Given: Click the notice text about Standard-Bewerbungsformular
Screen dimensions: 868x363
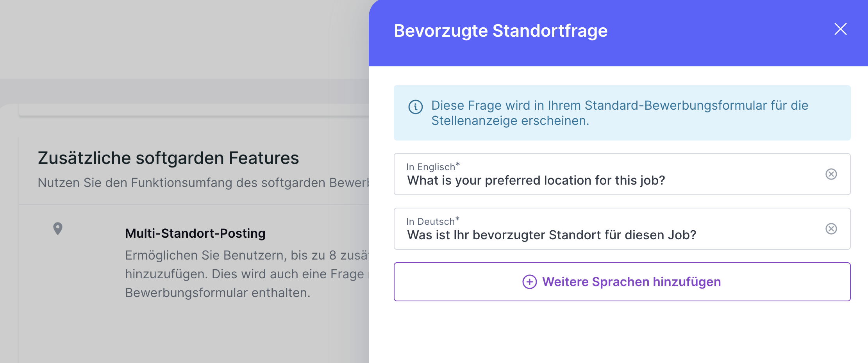Looking at the screenshot, I should 620,113.
